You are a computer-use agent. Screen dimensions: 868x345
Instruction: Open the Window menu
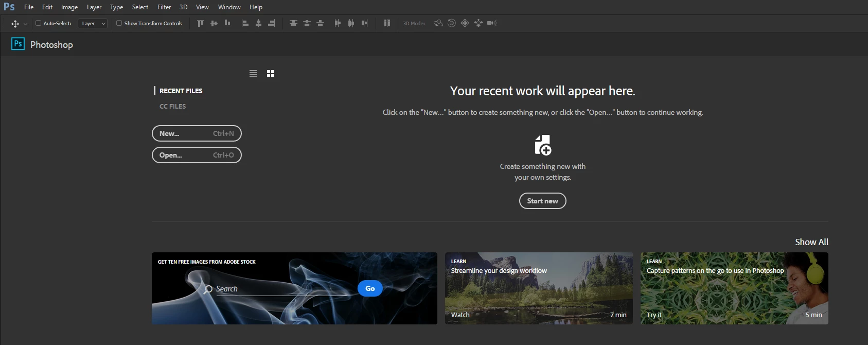pos(229,7)
